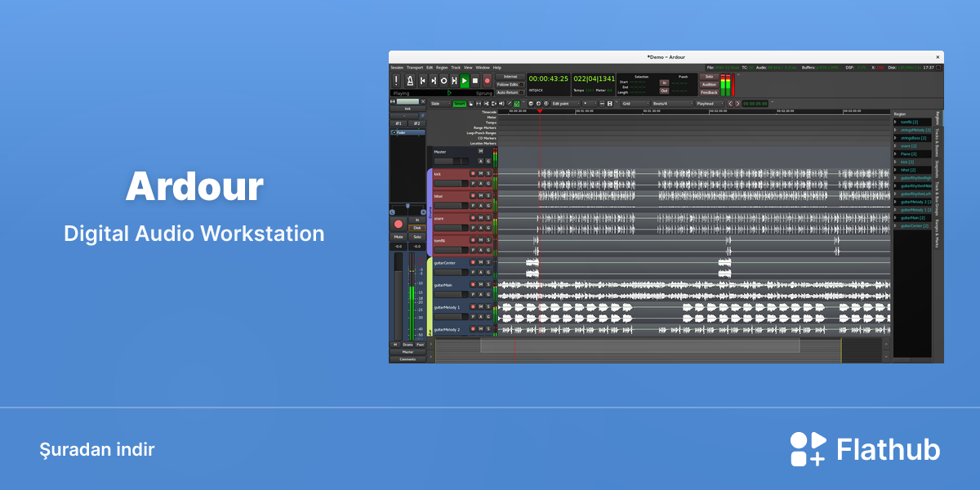Open the Grid mode dropdown
This screenshot has width=980, height=490.
tap(635, 104)
